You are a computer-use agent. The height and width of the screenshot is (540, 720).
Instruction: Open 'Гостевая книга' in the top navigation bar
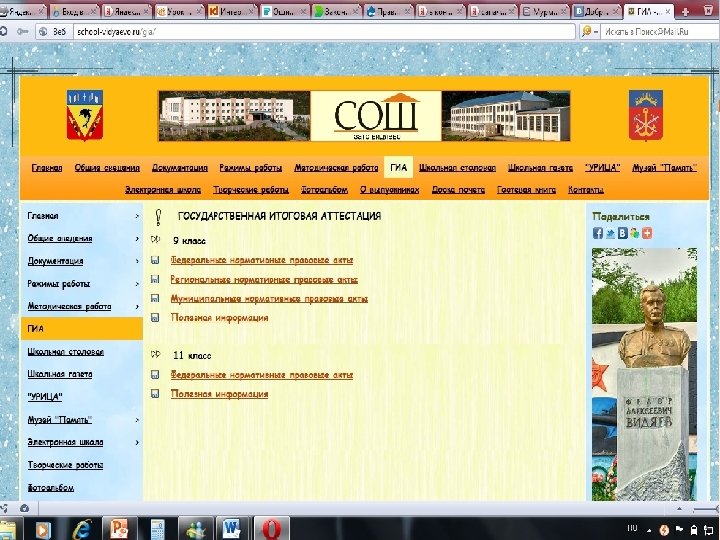click(526, 190)
